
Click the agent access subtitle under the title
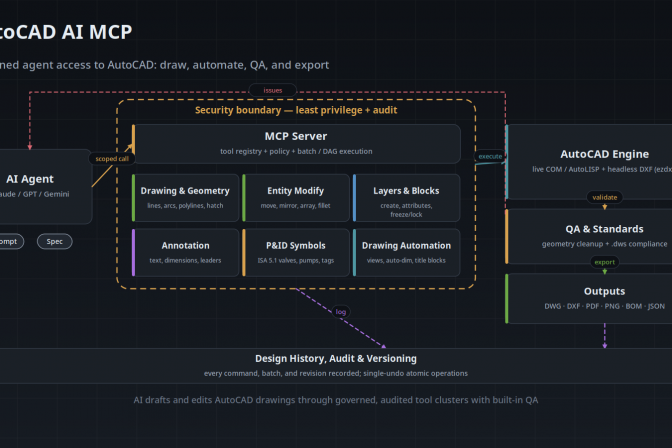(x=164, y=65)
